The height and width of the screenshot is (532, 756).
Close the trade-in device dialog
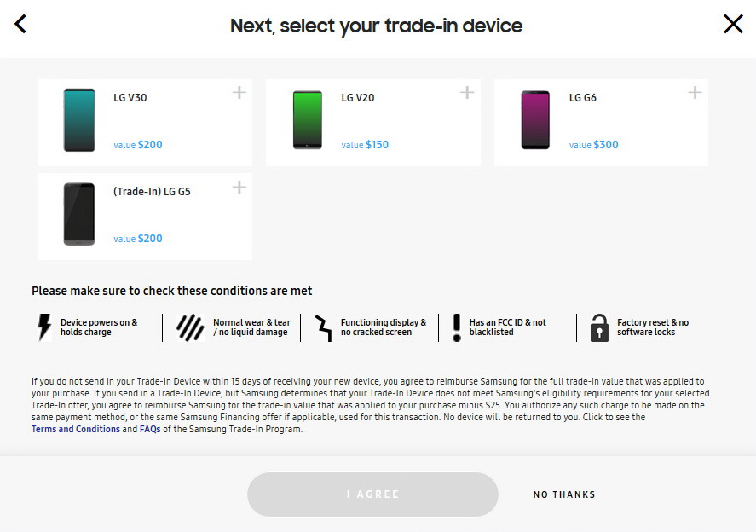pyautogui.click(x=733, y=25)
